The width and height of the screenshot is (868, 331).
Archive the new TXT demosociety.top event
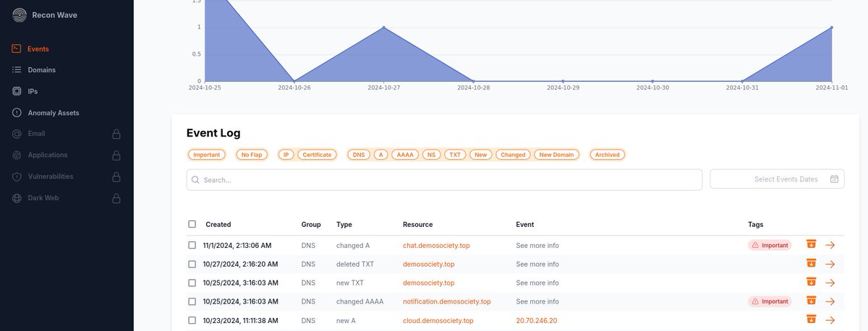(x=812, y=283)
